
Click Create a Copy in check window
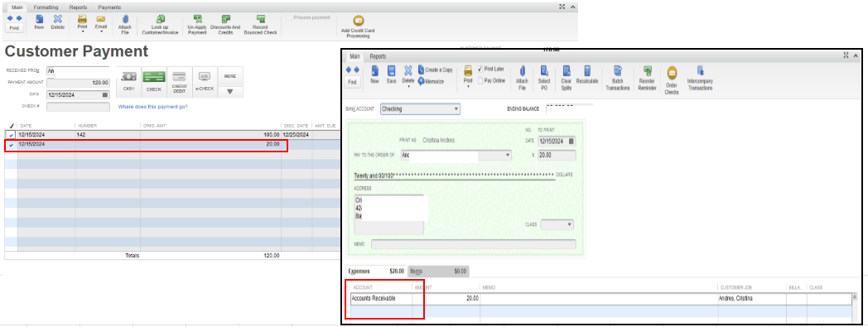click(x=435, y=70)
